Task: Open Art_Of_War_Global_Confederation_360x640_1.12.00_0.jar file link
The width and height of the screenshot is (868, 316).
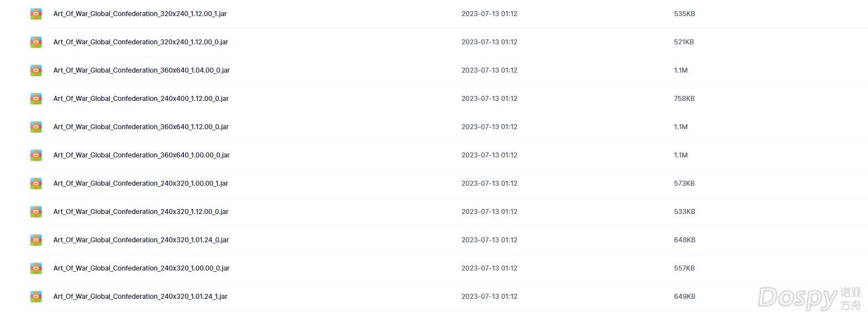Action: tap(141, 127)
